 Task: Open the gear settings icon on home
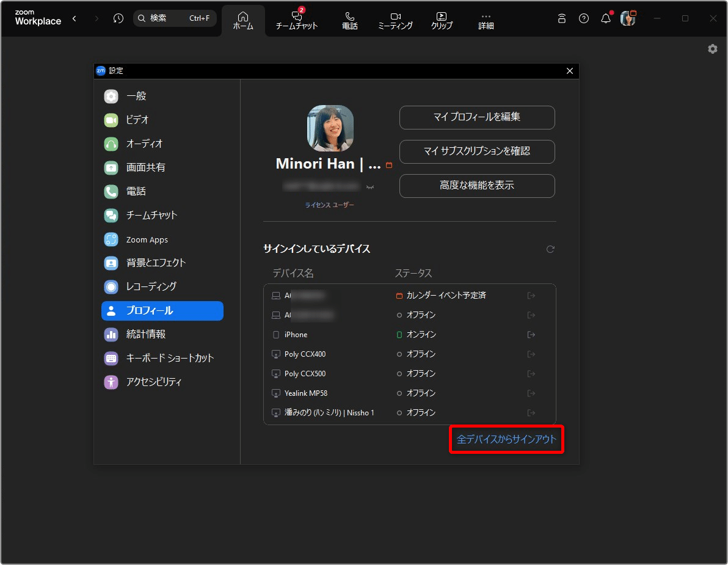click(713, 49)
